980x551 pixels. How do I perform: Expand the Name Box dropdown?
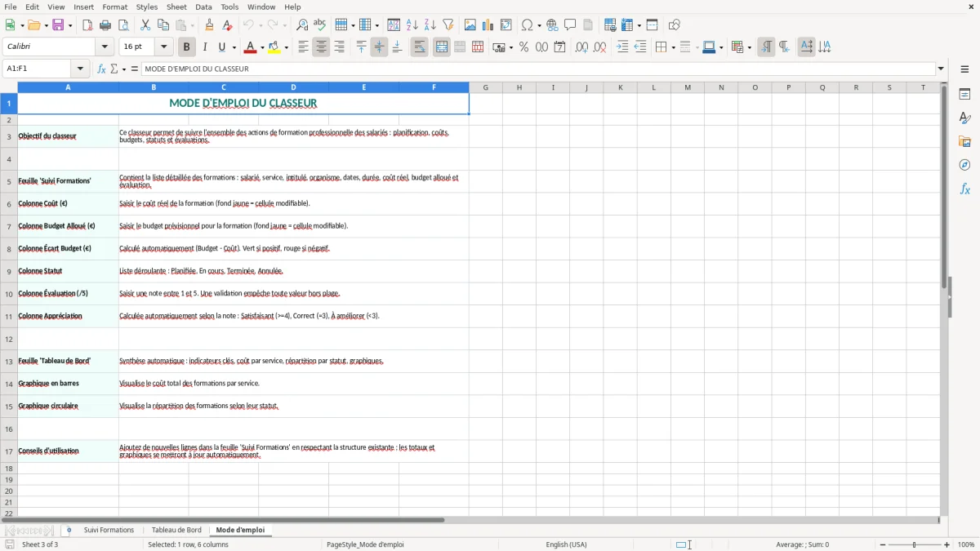coord(80,69)
